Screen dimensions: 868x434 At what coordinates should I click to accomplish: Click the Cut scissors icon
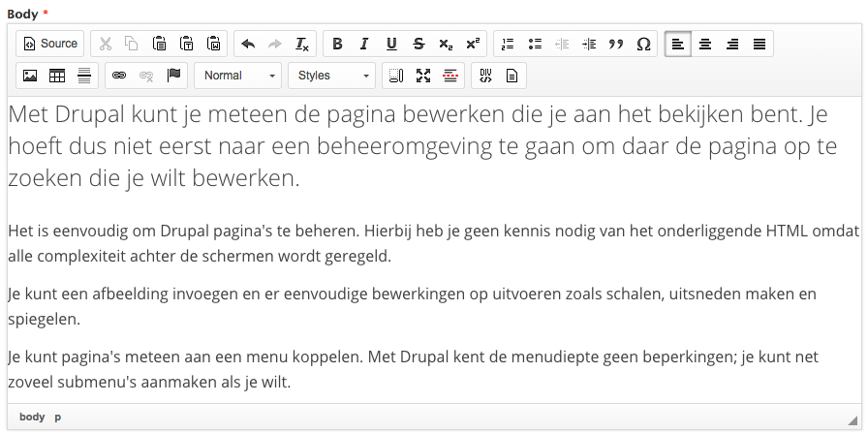tap(105, 44)
